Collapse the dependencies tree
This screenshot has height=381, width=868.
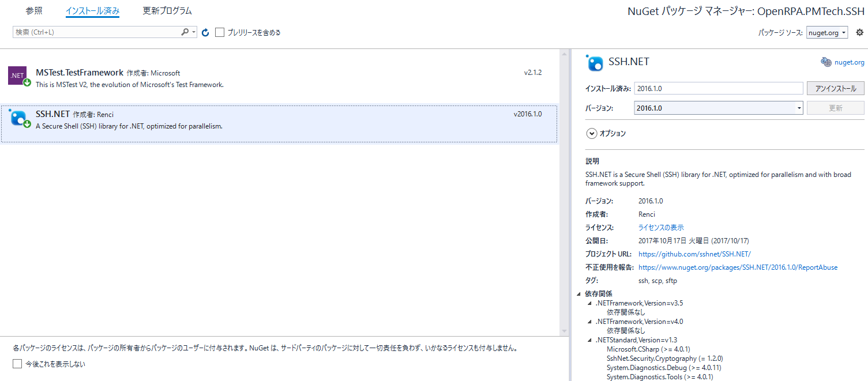(x=579, y=294)
